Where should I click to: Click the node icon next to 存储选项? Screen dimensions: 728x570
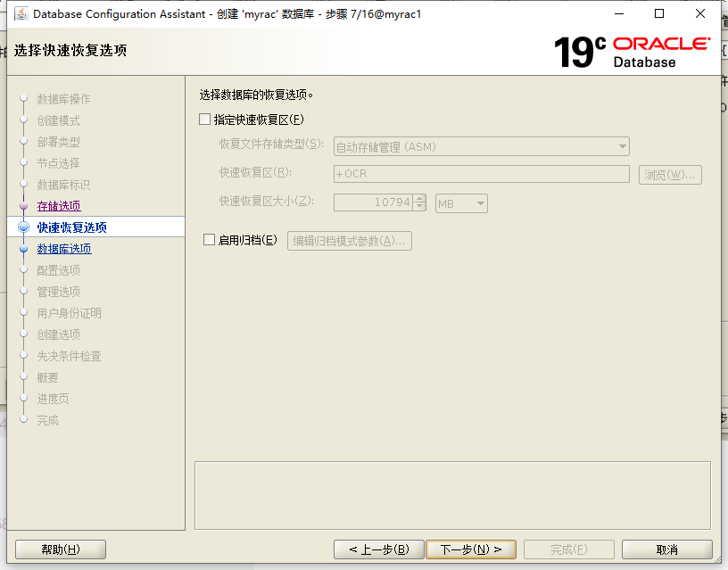(x=23, y=206)
